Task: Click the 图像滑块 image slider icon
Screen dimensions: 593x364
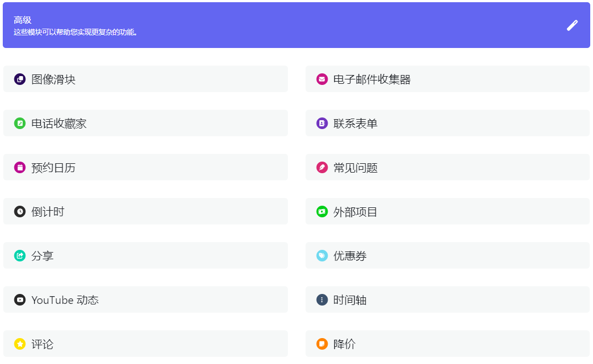Action: point(20,79)
